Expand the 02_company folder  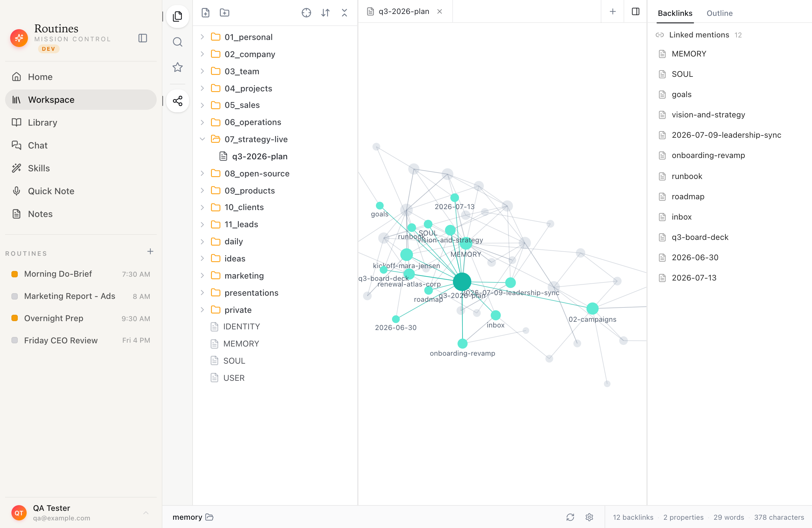202,54
